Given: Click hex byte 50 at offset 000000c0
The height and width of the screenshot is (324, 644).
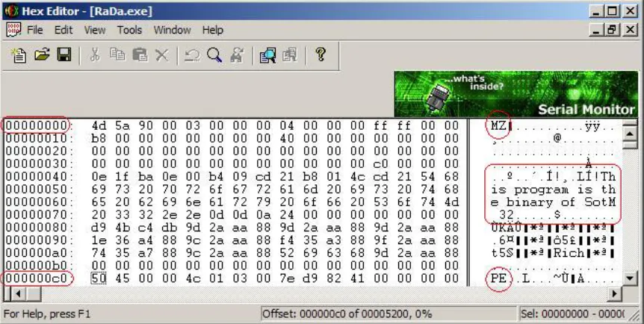Looking at the screenshot, I should coord(99,278).
